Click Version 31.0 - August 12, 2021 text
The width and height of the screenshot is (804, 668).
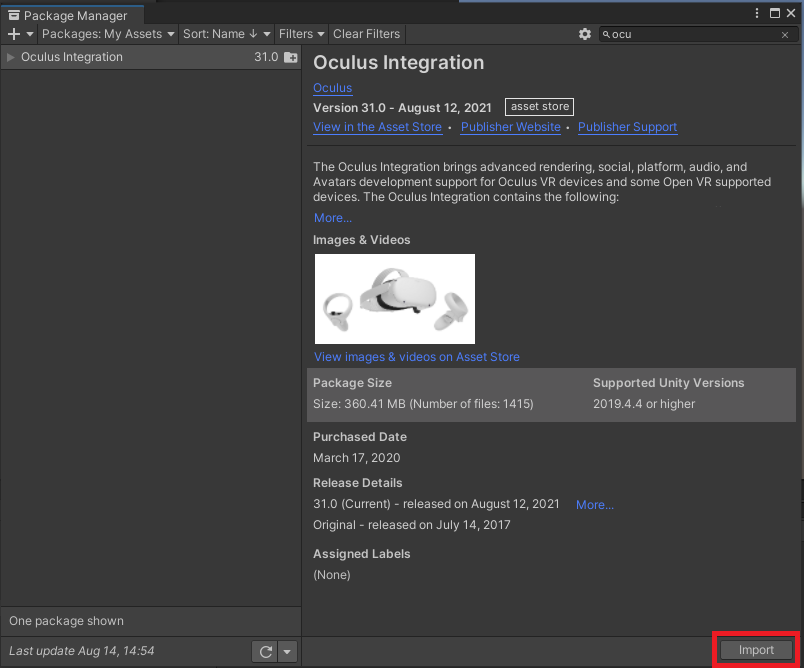[402, 108]
